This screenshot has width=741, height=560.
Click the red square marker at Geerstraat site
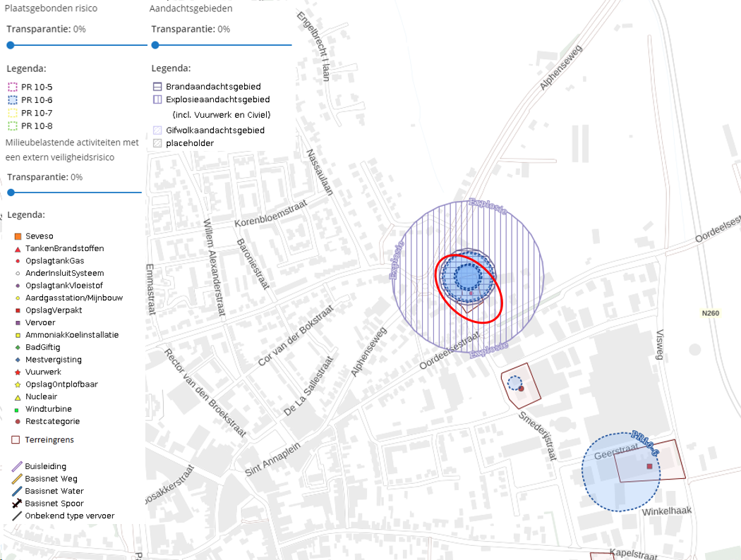point(649,466)
